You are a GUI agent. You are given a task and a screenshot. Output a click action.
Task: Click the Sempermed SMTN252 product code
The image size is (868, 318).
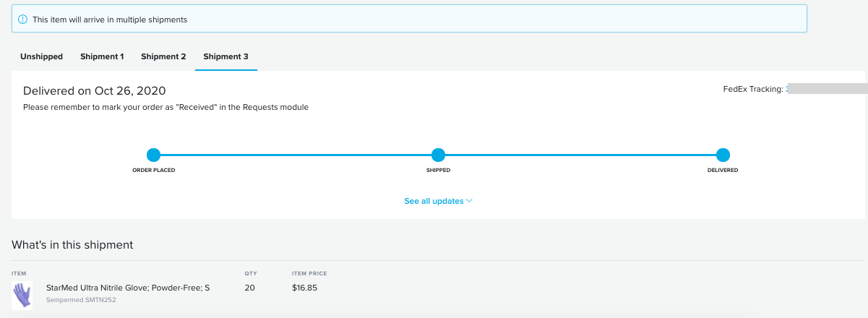pyautogui.click(x=81, y=300)
